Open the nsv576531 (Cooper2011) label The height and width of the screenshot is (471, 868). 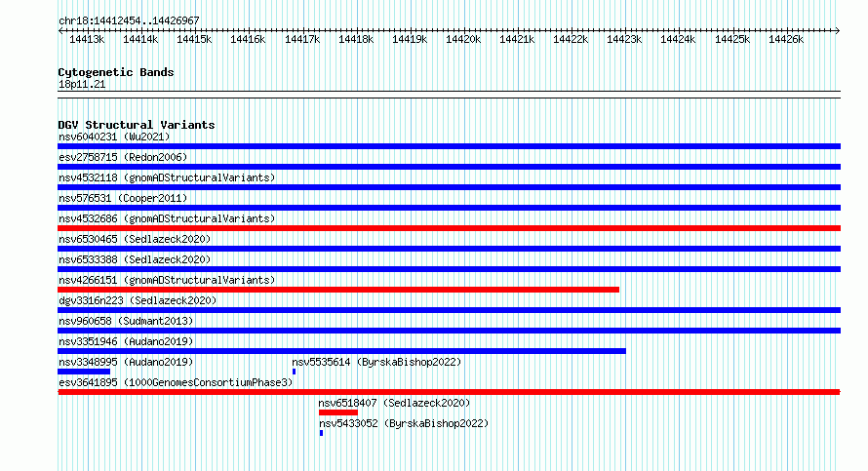coord(123,198)
